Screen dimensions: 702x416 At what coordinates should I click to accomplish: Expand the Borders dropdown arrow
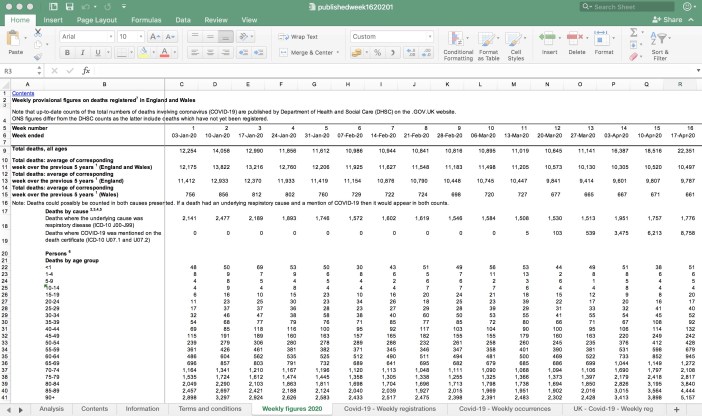point(131,53)
